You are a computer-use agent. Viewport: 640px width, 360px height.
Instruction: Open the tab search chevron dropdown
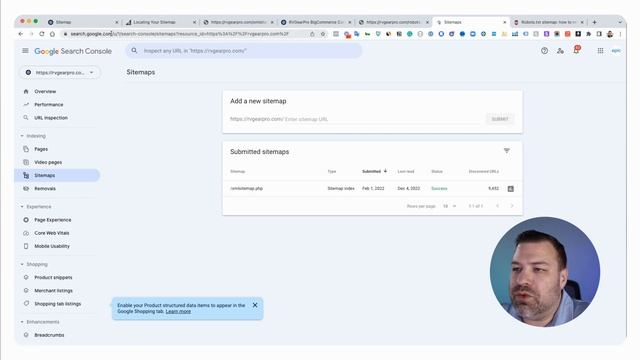620,22
